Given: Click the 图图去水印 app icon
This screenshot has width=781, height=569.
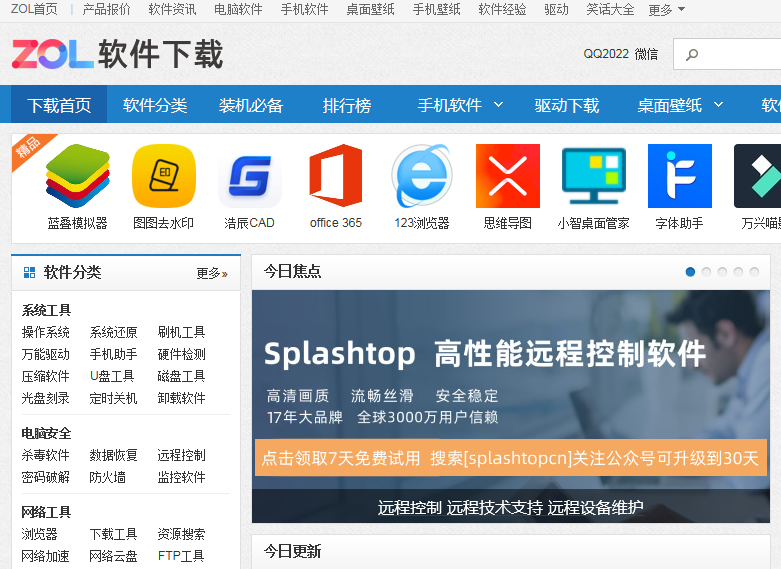Looking at the screenshot, I should coord(163,176).
